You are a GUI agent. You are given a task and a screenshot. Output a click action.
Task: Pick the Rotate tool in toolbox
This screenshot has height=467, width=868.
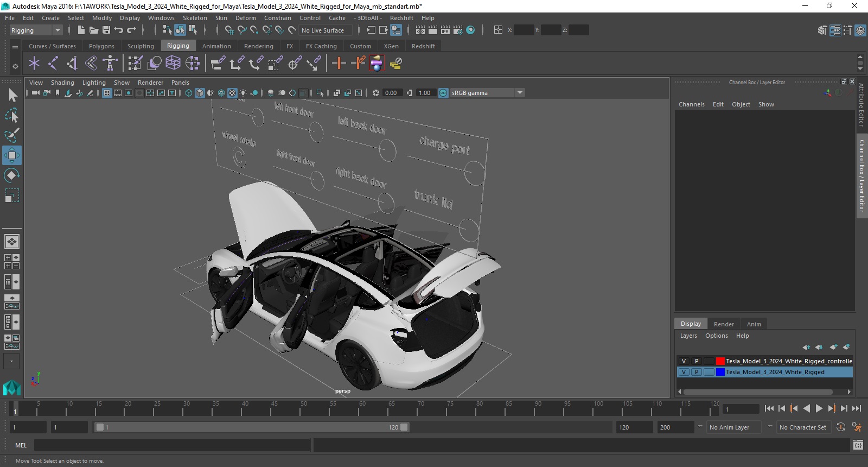pyautogui.click(x=12, y=175)
